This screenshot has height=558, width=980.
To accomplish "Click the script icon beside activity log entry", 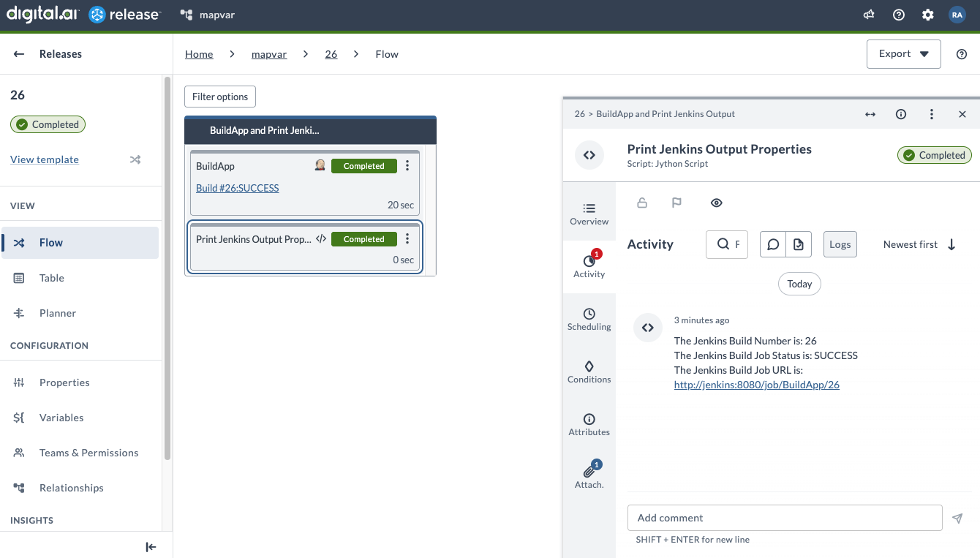I will pyautogui.click(x=648, y=328).
